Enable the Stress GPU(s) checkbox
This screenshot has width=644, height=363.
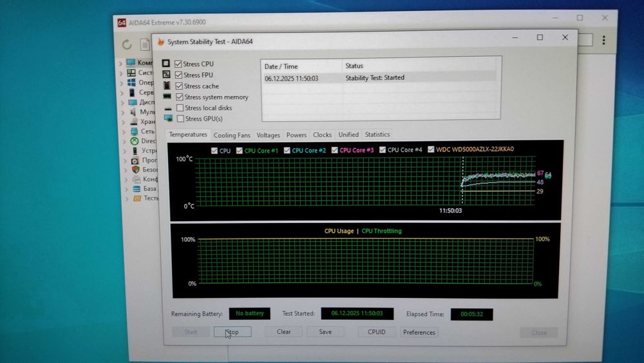point(180,119)
